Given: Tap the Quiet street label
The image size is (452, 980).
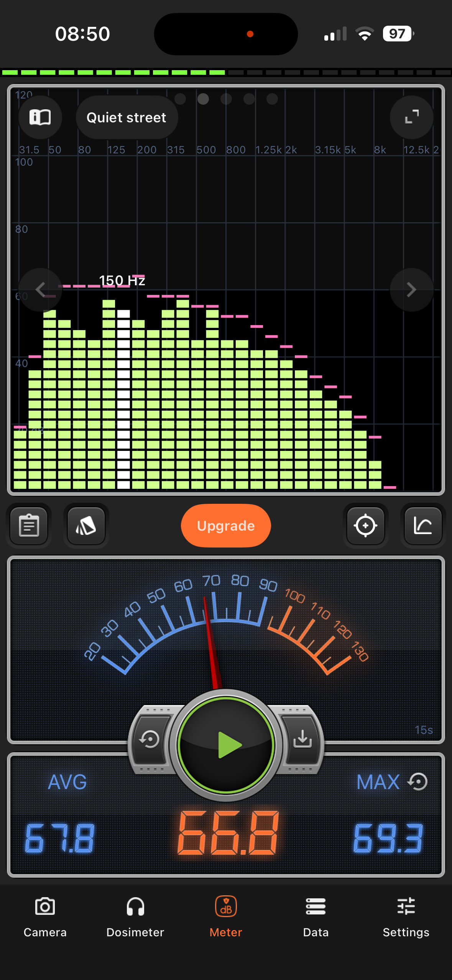Looking at the screenshot, I should point(127,117).
